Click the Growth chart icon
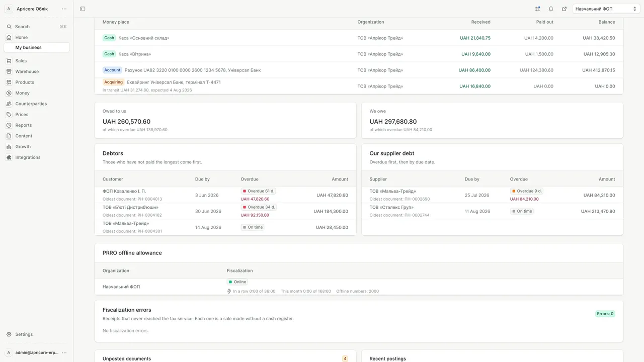This screenshot has width=644, height=362. pyautogui.click(x=9, y=147)
